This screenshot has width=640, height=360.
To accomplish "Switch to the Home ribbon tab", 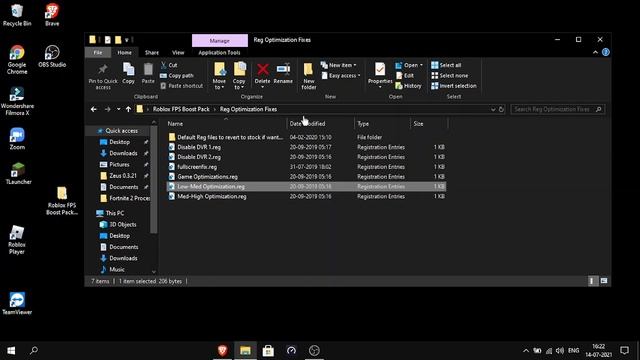I will [x=124, y=52].
